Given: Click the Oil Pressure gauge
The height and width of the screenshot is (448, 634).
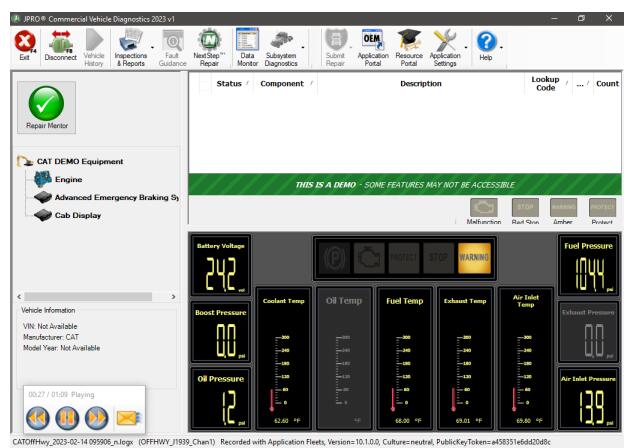Looking at the screenshot, I should point(221,399).
